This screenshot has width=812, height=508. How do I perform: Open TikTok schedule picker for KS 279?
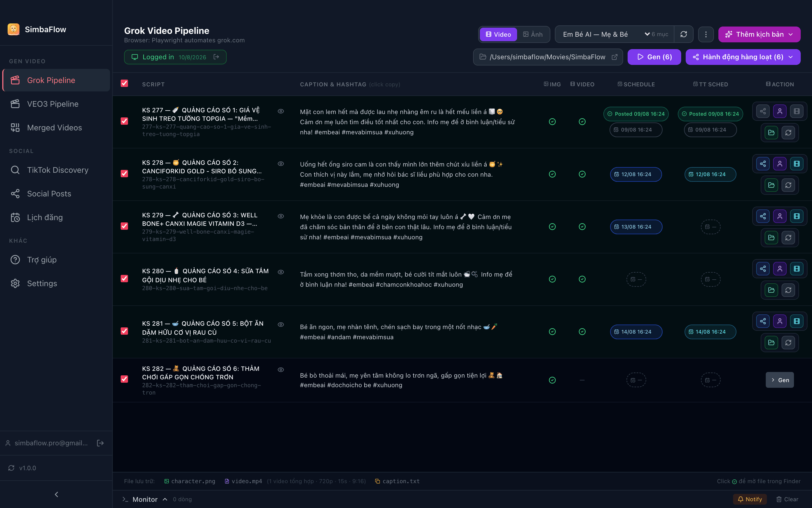(x=710, y=227)
